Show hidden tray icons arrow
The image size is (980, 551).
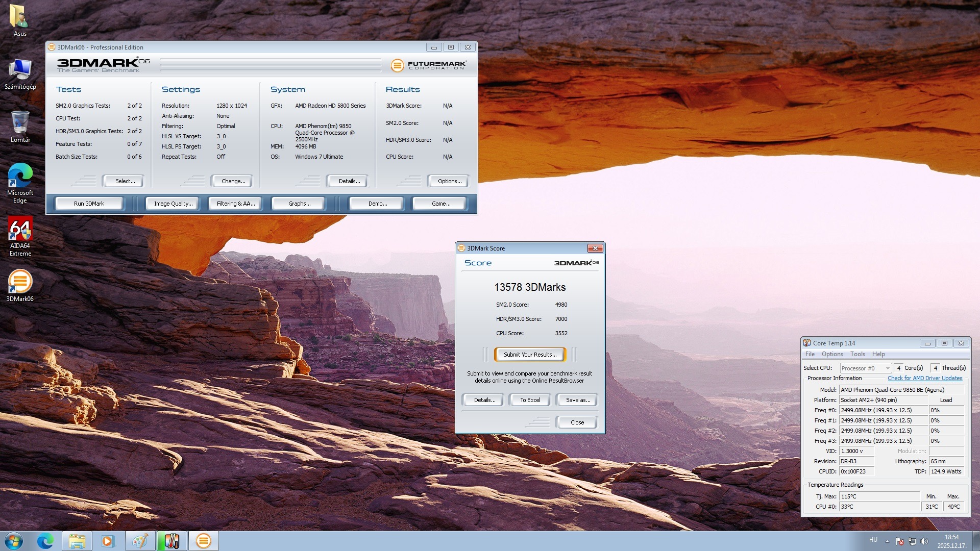[x=887, y=541]
